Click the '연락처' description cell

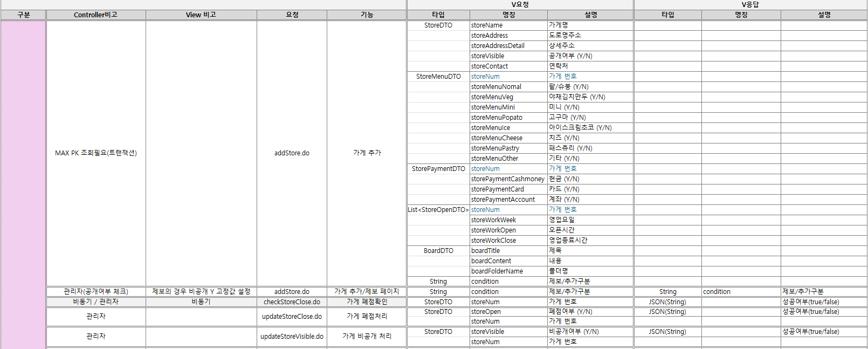click(590, 66)
